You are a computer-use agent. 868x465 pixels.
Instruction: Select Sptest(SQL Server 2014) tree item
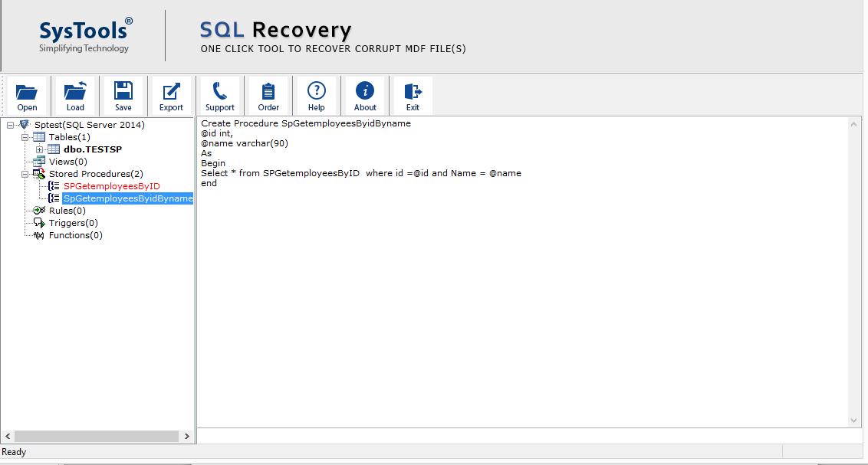tap(90, 125)
